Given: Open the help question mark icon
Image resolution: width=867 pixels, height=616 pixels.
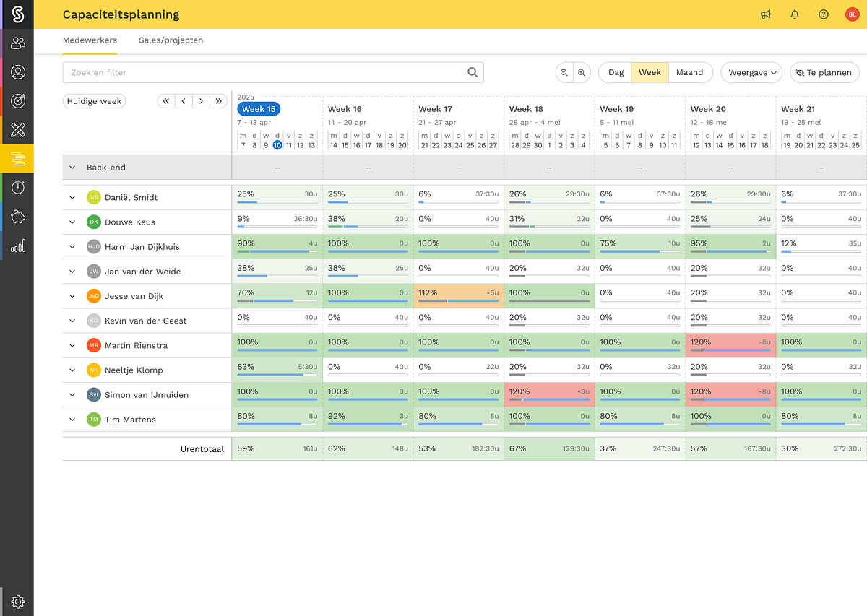Looking at the screenshot, I should (824, 14).
